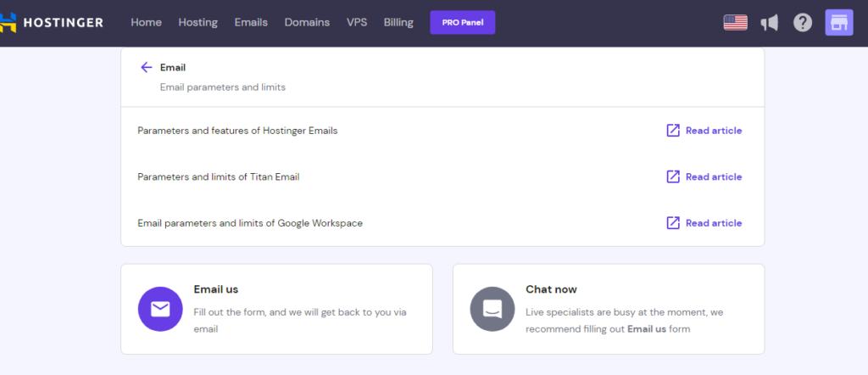Go to the Home menu item
The height and width of the screenshot is (375, 868).
click(146, 23)
